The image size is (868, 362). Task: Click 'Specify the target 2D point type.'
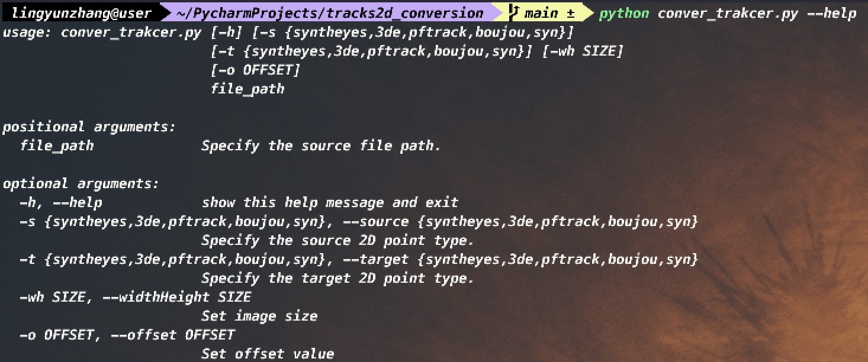click(x=337, y=278)
